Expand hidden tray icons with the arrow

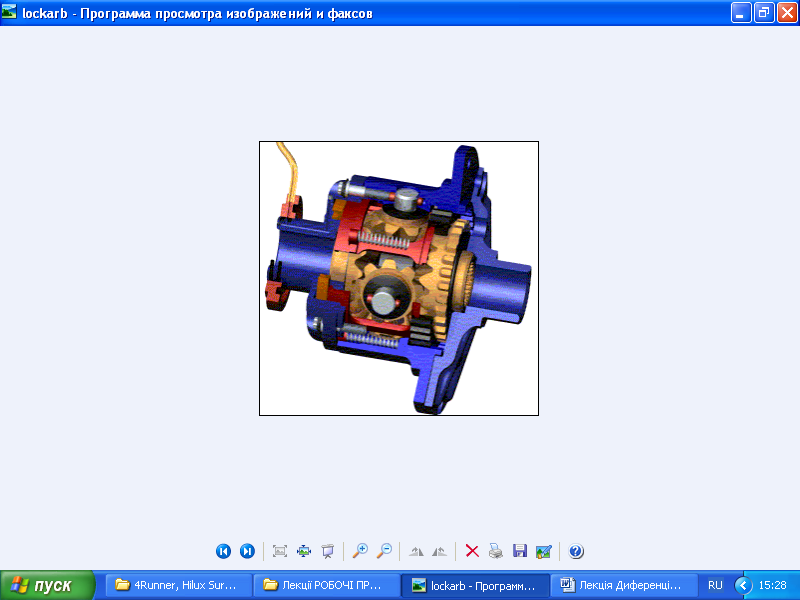point(743,585)
